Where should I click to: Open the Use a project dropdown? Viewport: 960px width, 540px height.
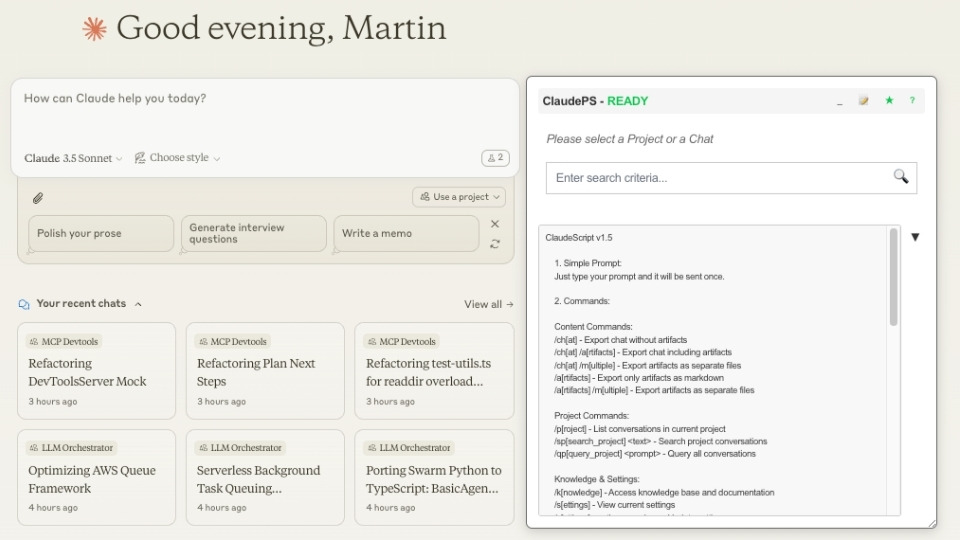pyautogui.click(x=459, y=197)
